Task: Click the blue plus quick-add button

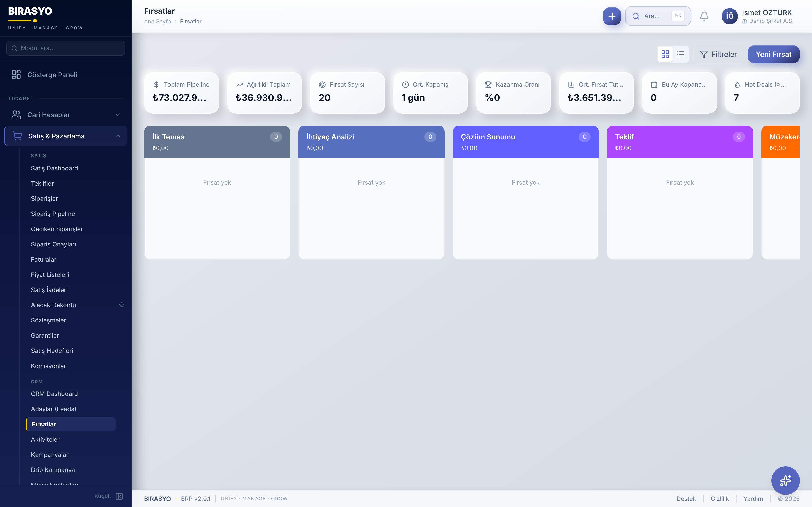Action: click(x=612, y=16)
